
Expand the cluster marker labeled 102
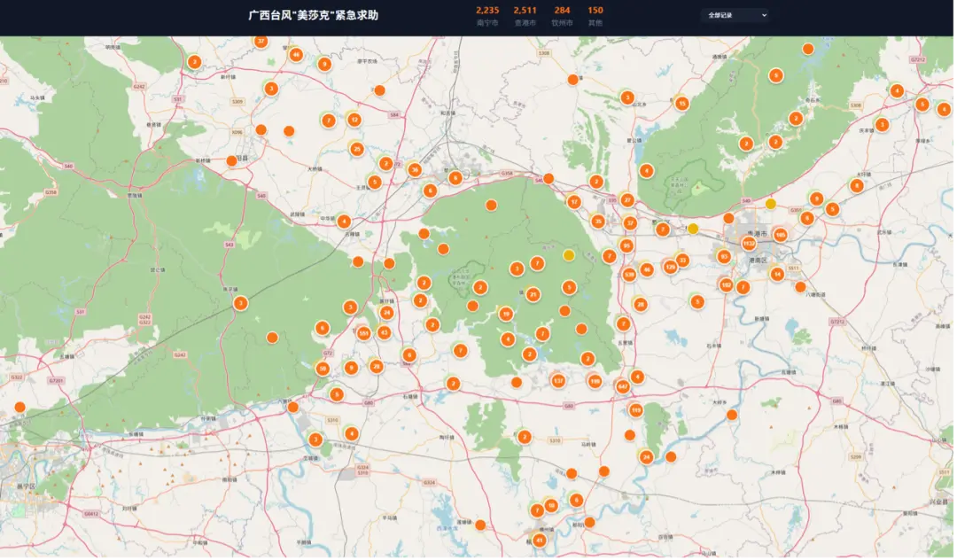click(x=728, y=285)
